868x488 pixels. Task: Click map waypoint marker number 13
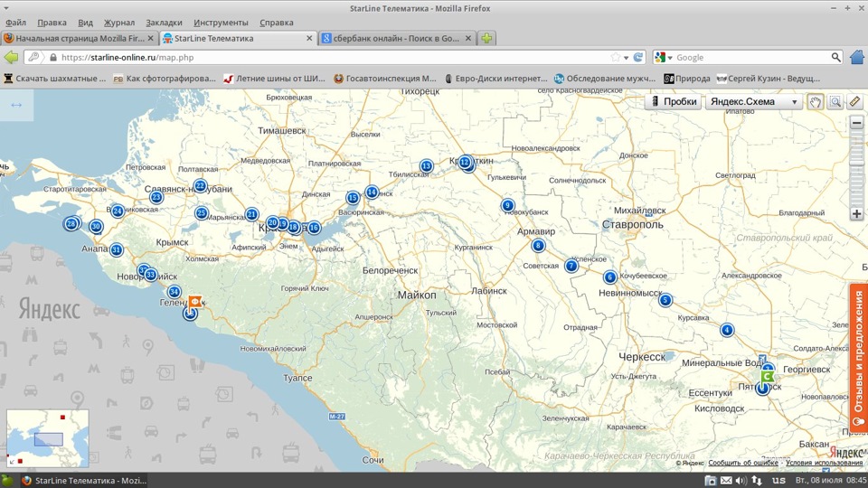pos(426,166)
